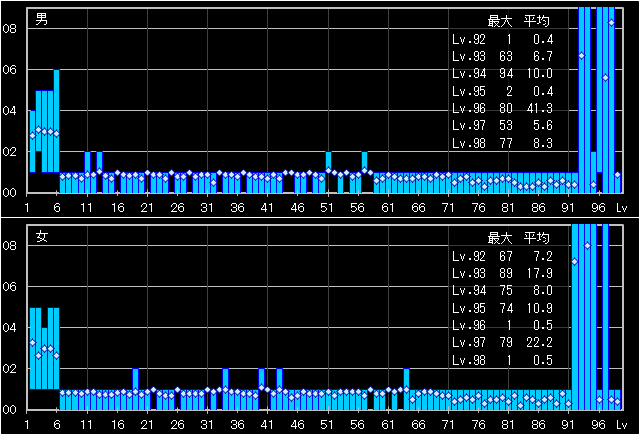
Task: Click Lv.94 row label in the 男 chart
Action: click(x=469, y=74)
